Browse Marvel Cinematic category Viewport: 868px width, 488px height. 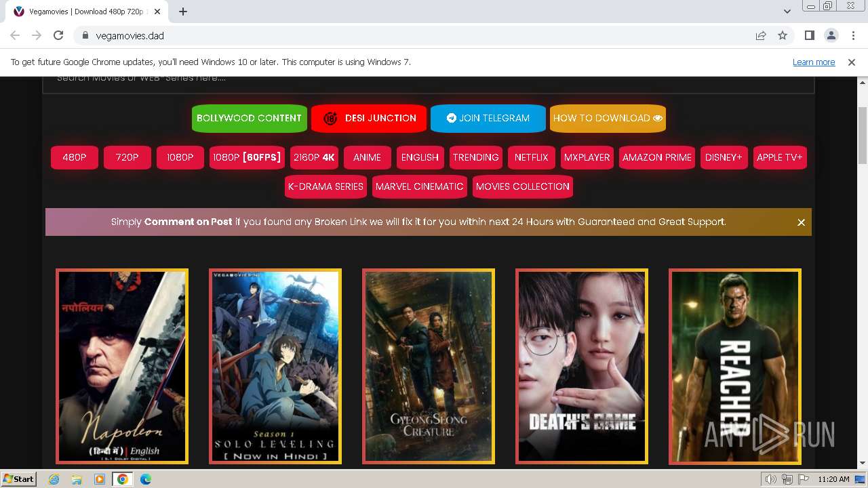click(x=420, y=186)
